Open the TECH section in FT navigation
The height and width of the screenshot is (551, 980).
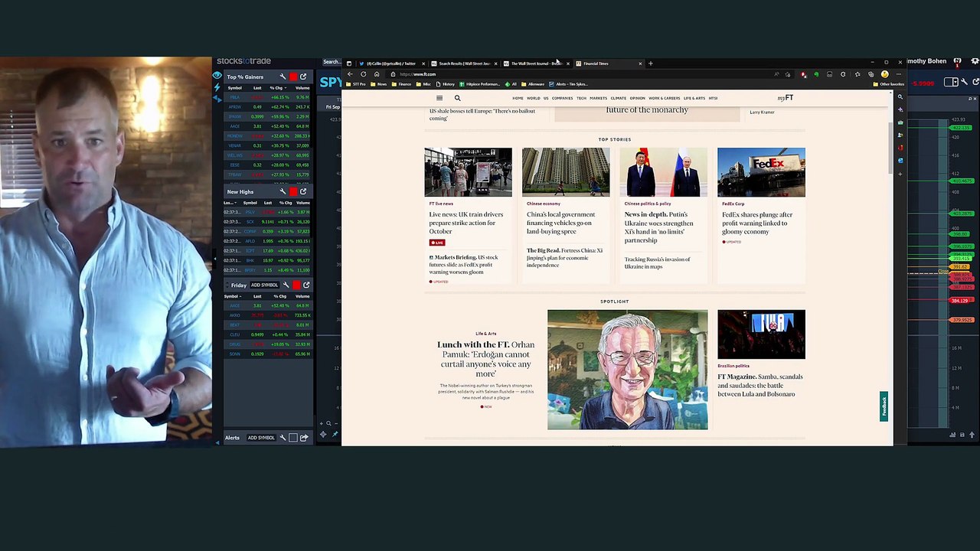coord(581,98)
